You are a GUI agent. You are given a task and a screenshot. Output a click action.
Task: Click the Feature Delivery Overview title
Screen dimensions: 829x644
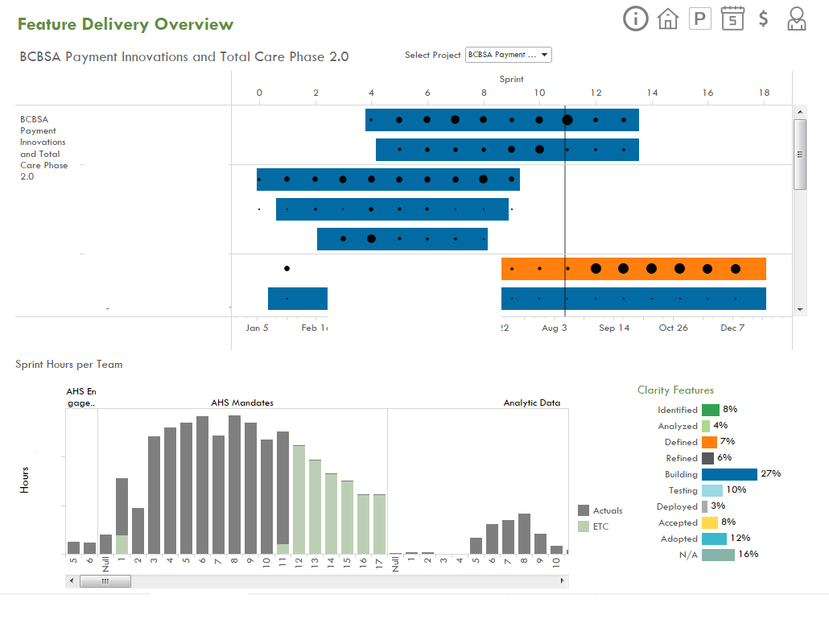pos(126,24)
